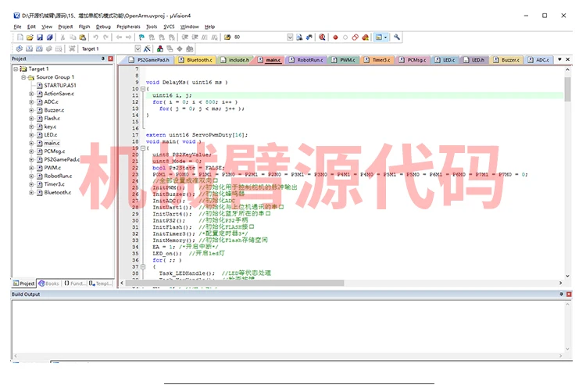This screenshot has width=586, height=392.
Task: Fold the DelayMs function at line 10
Action: (x=143, y=89)
